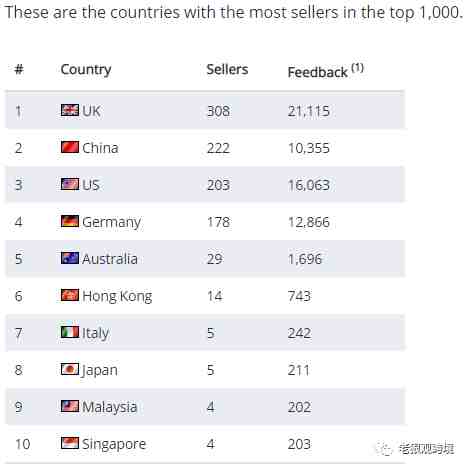This screenshot has height=469, width=468.
Task: Open the Feedback footnote (1) superscript
Action: (357, 68)
